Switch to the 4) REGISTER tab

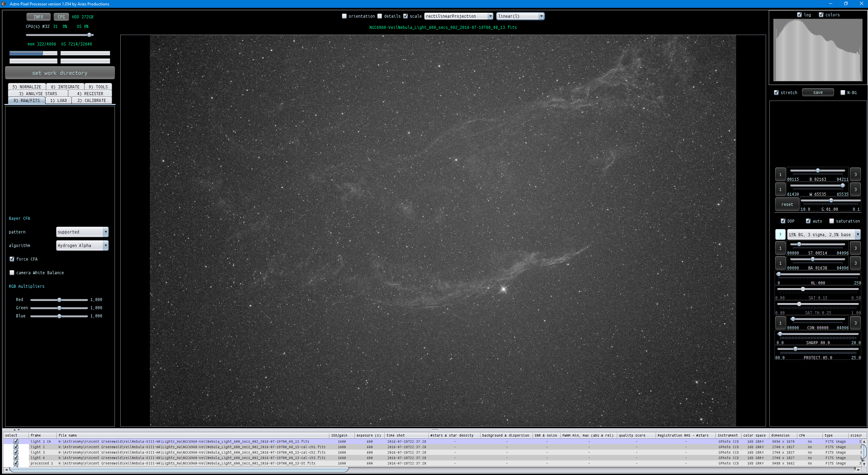[90, 93]
